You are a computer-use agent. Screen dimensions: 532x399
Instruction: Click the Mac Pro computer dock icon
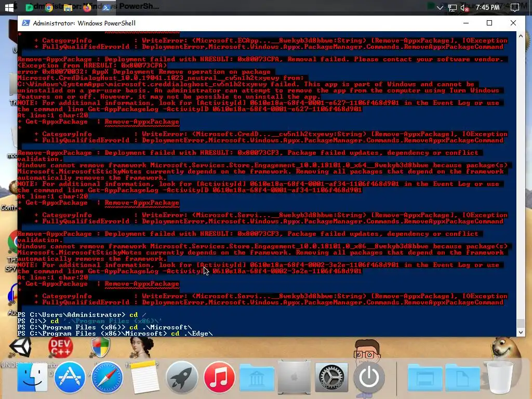294,377
